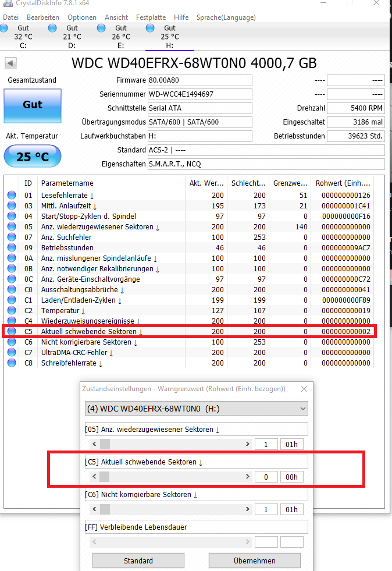Open the Bearbeiten menu

click(x=43, y=17)
